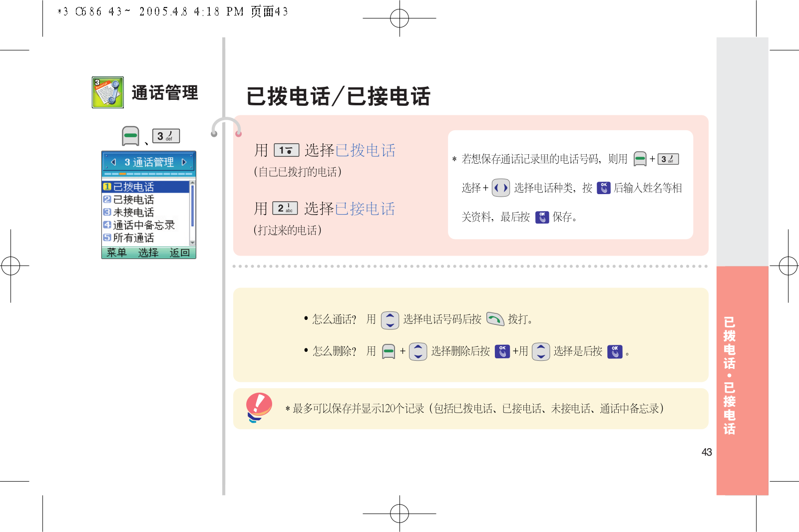This screenshot has height=532, width=799.
Task: Click green soft key icon after 则用
Action: (x=640, y=159)
